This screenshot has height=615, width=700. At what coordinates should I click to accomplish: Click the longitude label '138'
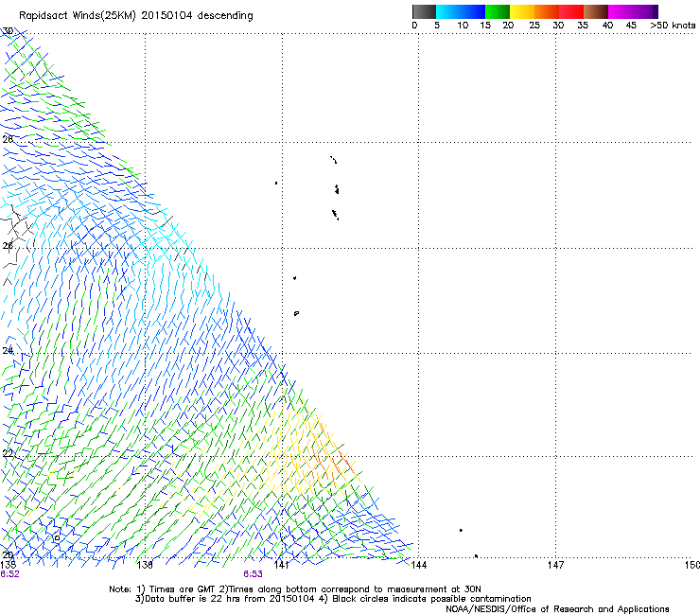pos(145,565)
